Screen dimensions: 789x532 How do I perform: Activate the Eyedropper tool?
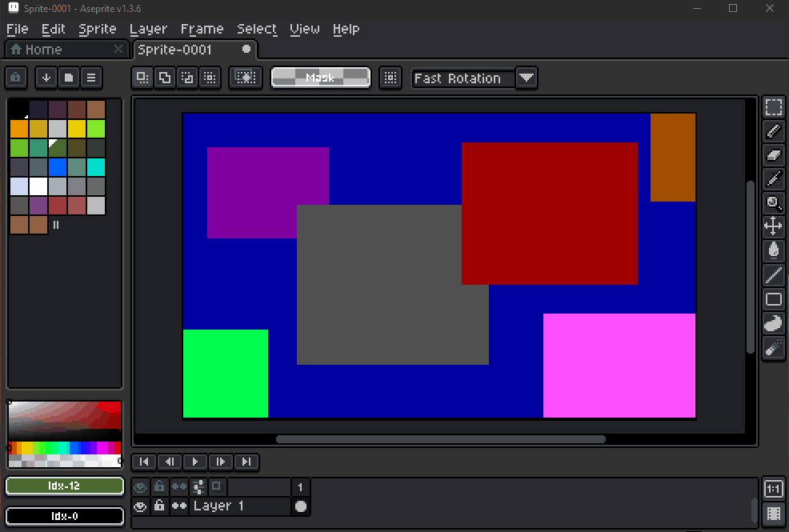point(773,178)
